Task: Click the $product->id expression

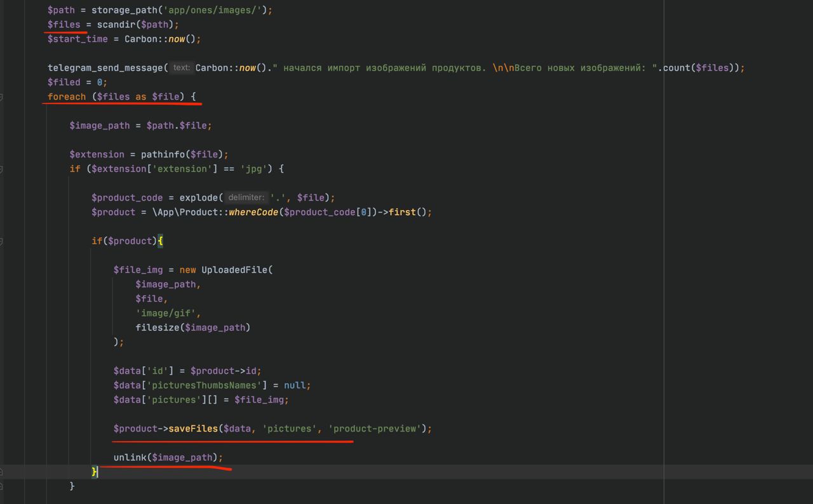Action: [x=224, y=371]
